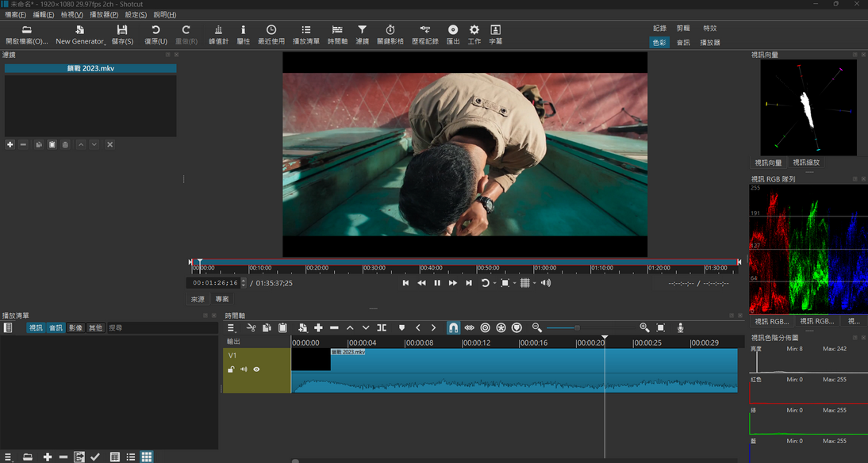The width and height of the screenshot is (868, 463).
Task: Add a filter with plus button
Action: click(10, 144)
